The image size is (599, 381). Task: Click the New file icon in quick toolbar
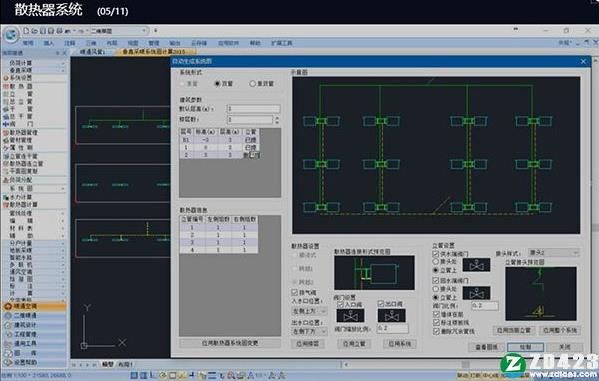point(26,31)
